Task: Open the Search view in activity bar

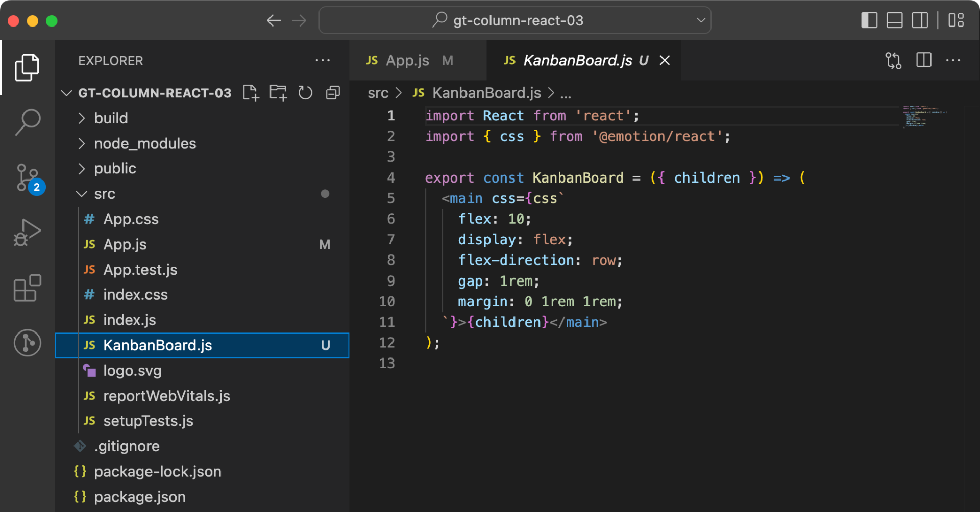Action: coord(27,122)
